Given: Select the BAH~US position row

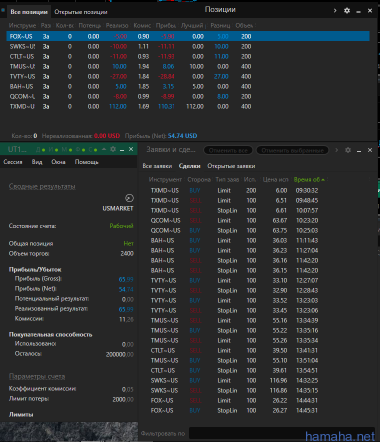Looking at the screenshot, I should pyautogui.click(x=188, y=86).
